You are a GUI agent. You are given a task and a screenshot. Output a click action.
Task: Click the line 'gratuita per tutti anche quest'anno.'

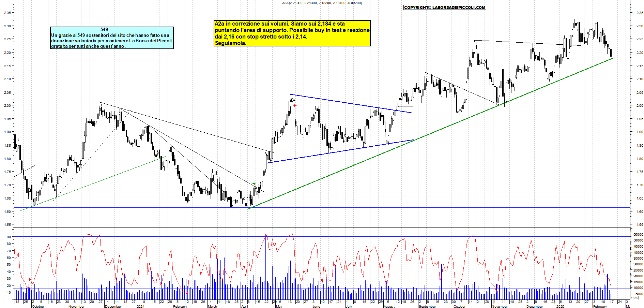coord(88,46)
